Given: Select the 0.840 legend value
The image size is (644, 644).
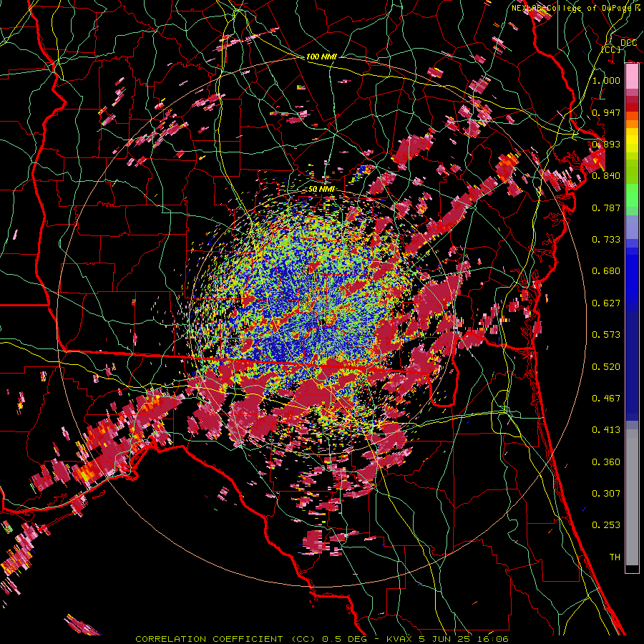Looking at the screenshot, I should pyautogui.click(x=606, y=175).
